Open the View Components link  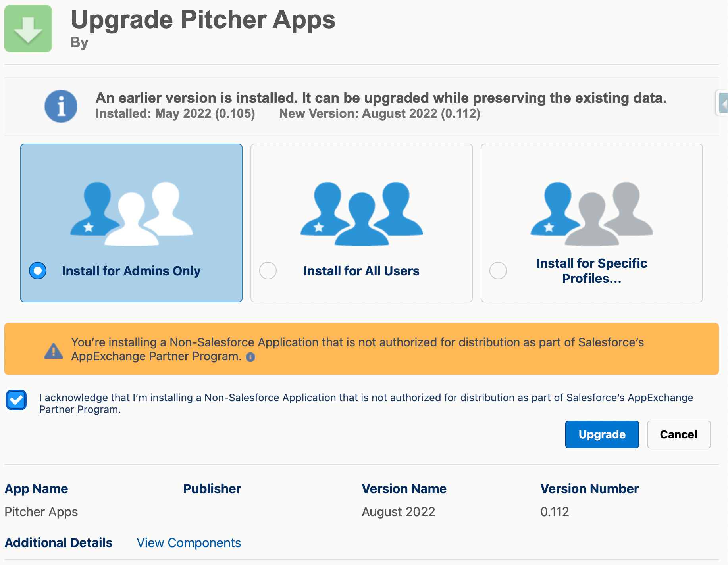click(189, 543)
